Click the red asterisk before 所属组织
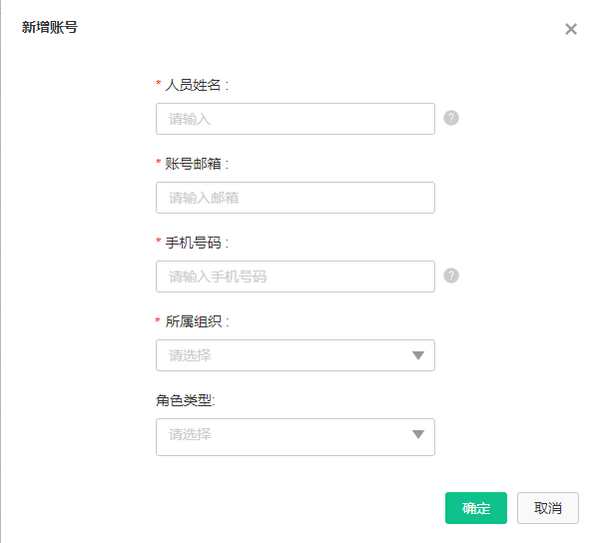The width and height of the screenshot is (598, 543). point(158,320)
